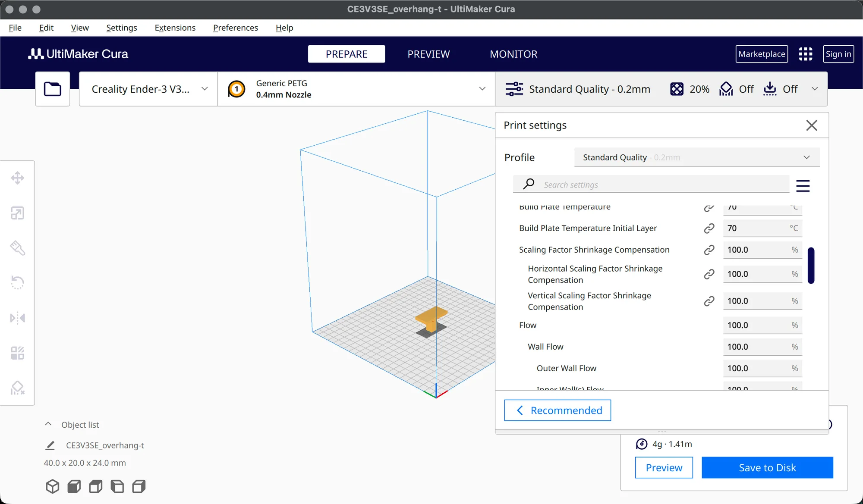Click the Flow percentage value field

(x=762, y=325)
